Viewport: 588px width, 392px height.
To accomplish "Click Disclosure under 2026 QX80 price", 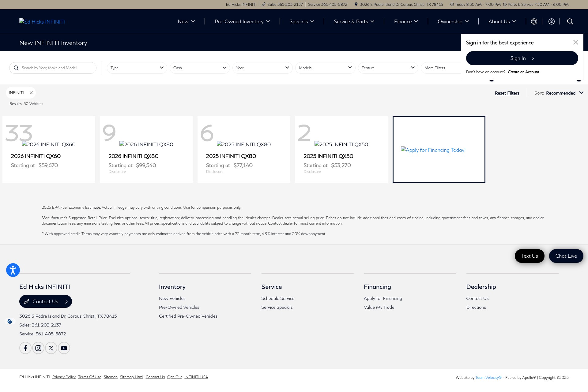I will click(117, 172).
